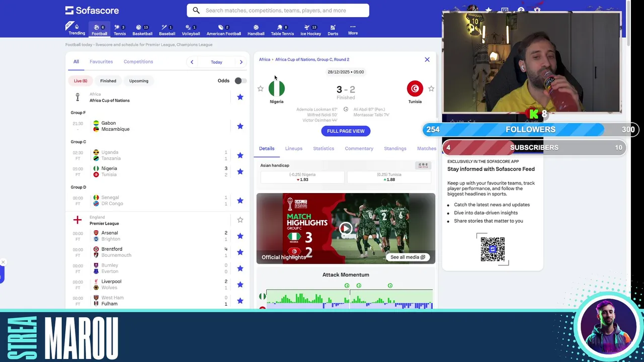644x362 pixels.
Task: Open the Sofascore home logo
Action: (x=92, y=10)
